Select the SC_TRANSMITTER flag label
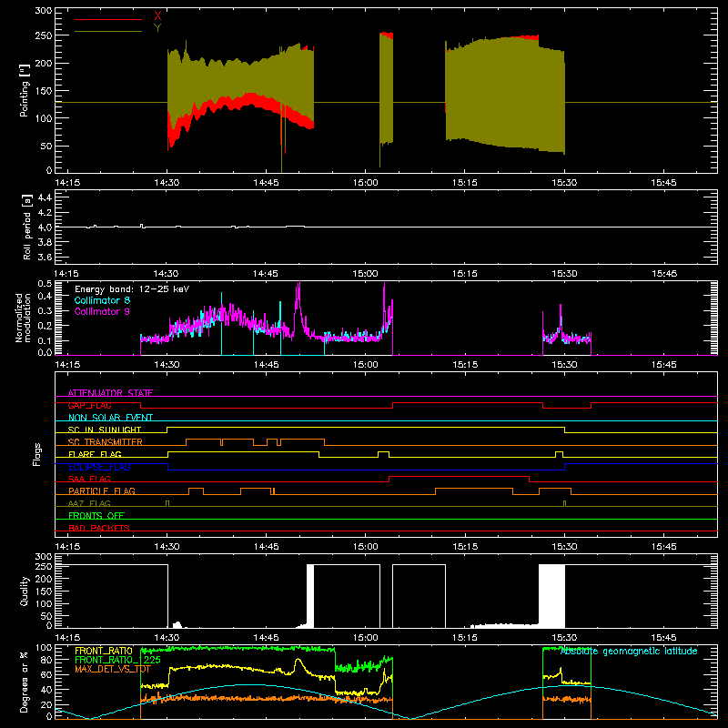728x728 pixels. click(106, 441)
